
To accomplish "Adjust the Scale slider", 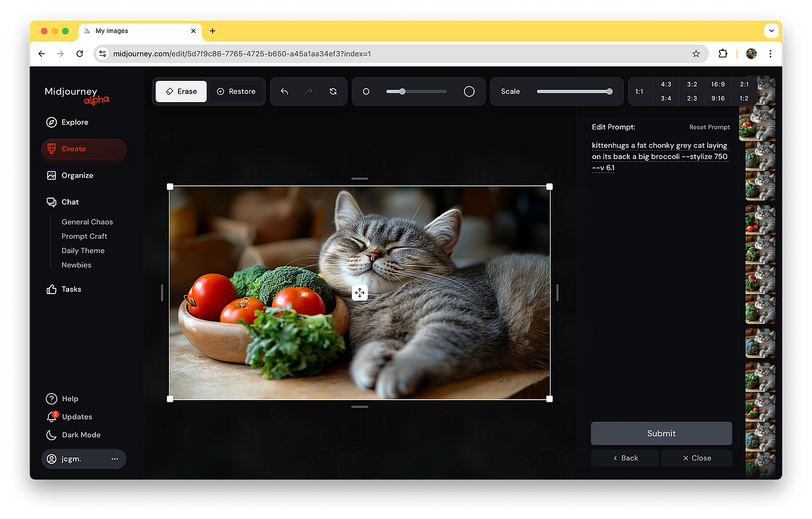I will tap(574, 92).
